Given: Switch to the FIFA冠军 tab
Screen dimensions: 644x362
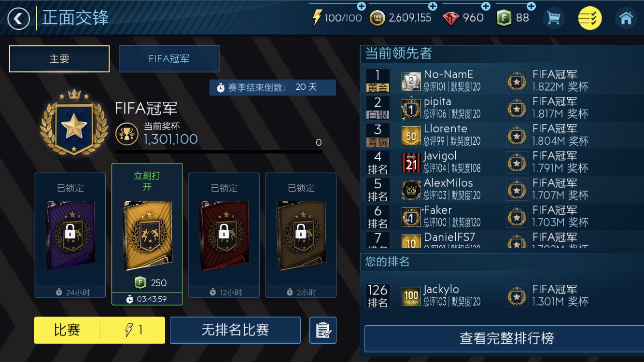Looking at the screenshot, I should 169,59.
